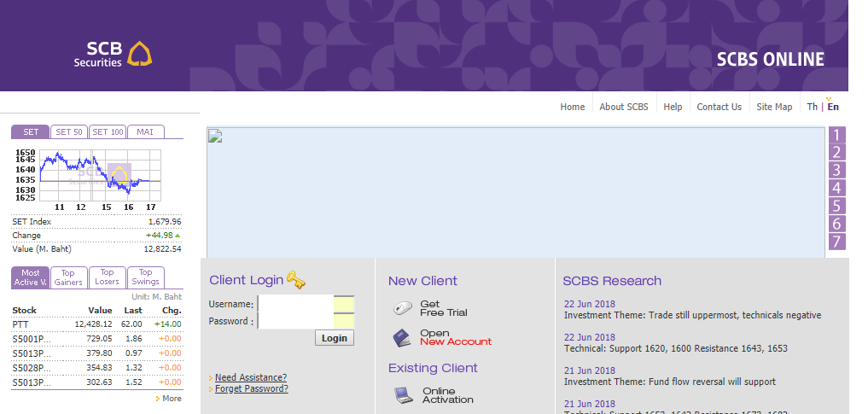Click Online Activation
This screenshot has height=414, width=868.
[448, 395]
